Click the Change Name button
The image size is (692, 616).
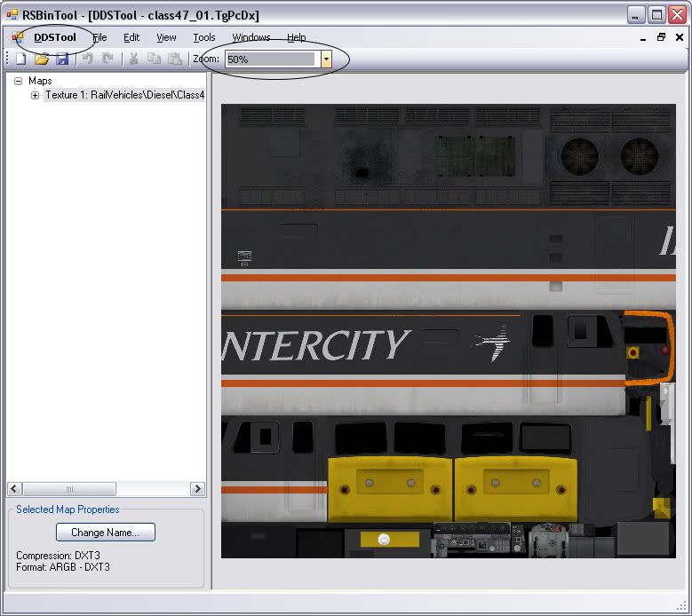(105, 533)
